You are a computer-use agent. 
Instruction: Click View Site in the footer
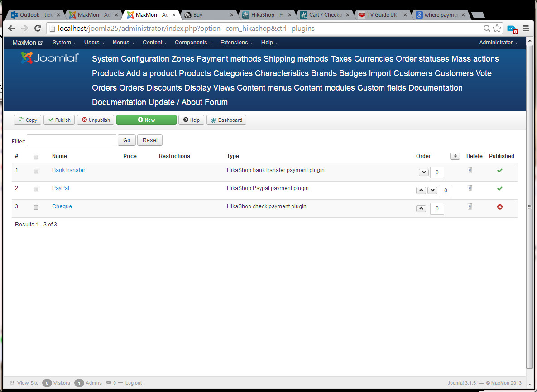(24, 383)
